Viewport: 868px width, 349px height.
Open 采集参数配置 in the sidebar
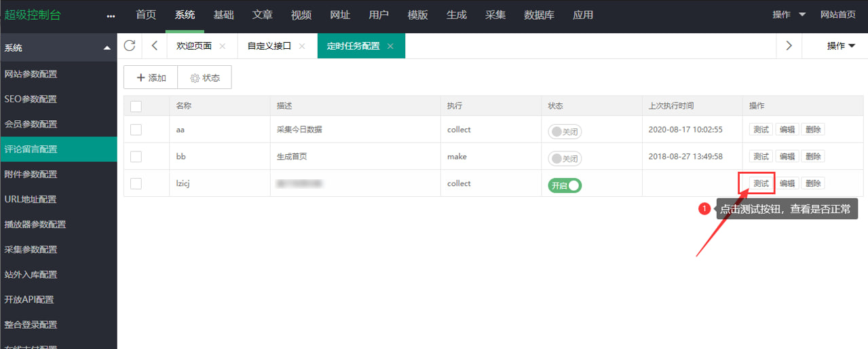[x=31, y=249]
